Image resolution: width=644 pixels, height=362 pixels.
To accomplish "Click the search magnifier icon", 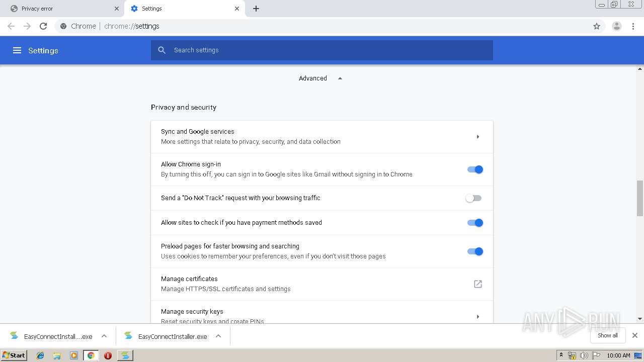I will pyautogui.click(x=162, y=50).
